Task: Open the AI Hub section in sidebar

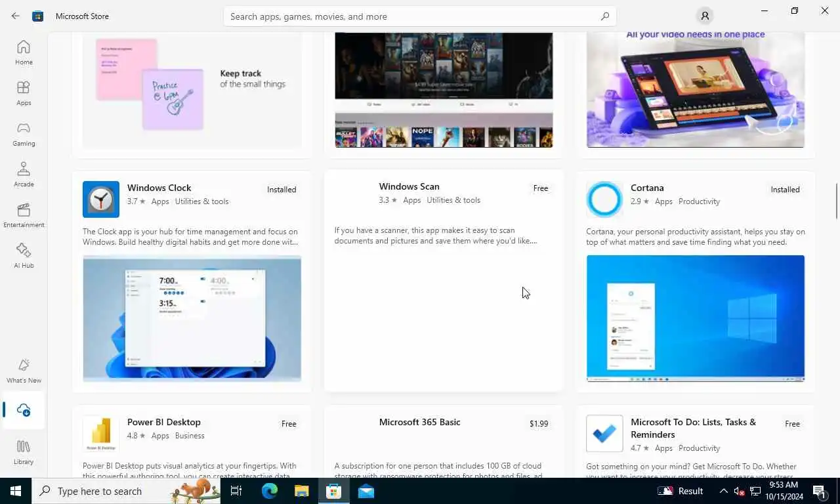Action: click(x=24, y=256)
